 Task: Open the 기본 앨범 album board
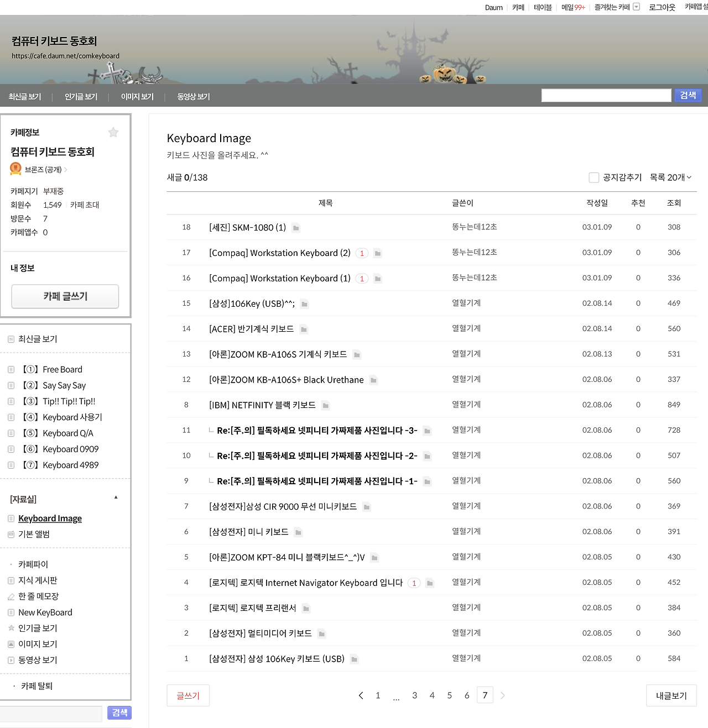pos(34,535)
